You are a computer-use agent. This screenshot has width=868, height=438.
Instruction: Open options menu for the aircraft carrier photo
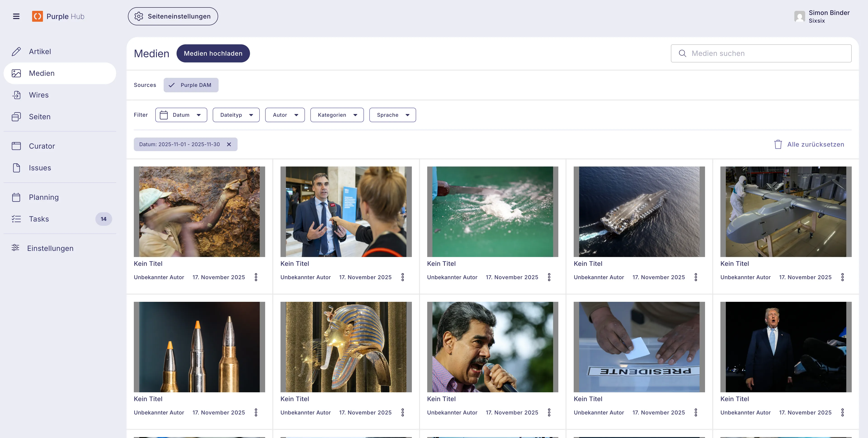point(696,277)
